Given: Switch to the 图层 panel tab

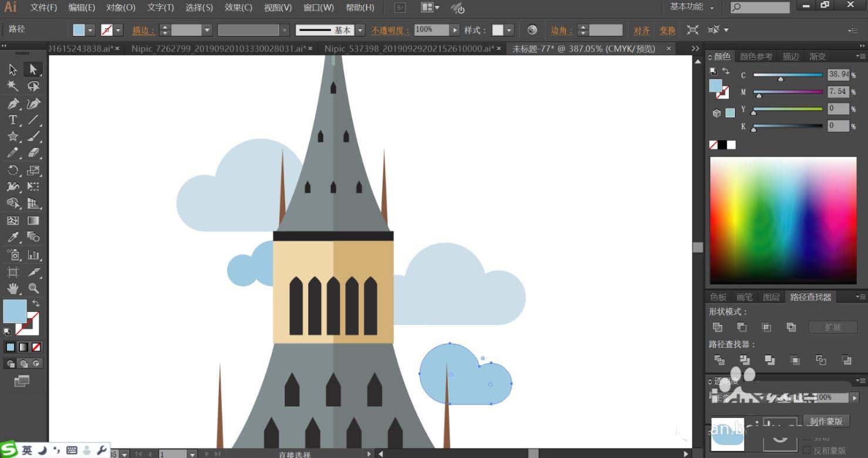Looking at the screenshot, I should pos(771,297).
